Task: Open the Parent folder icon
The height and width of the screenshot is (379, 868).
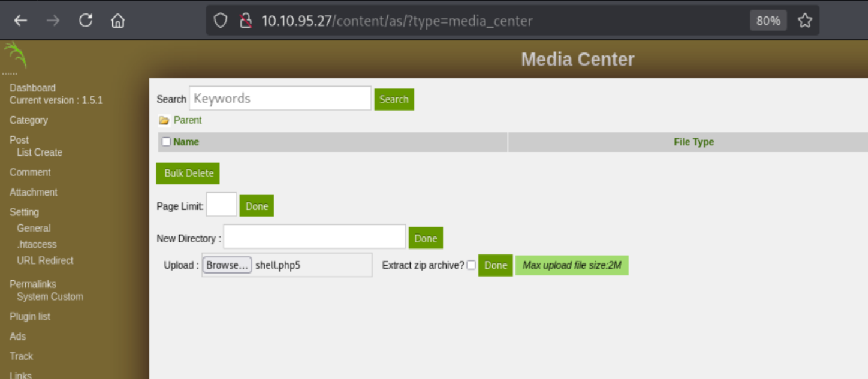Action: click(x=163, y=120)
